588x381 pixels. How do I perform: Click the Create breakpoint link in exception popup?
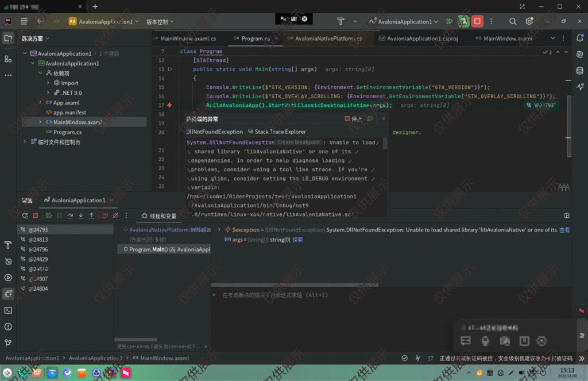(299, 143)
